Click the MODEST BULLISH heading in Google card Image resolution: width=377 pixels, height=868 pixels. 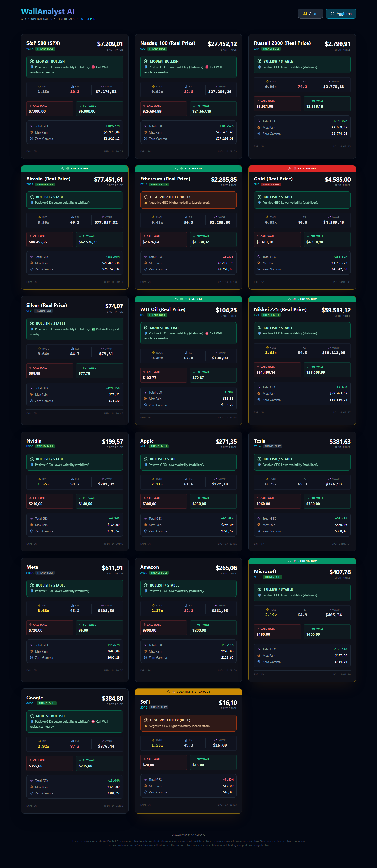51,716
